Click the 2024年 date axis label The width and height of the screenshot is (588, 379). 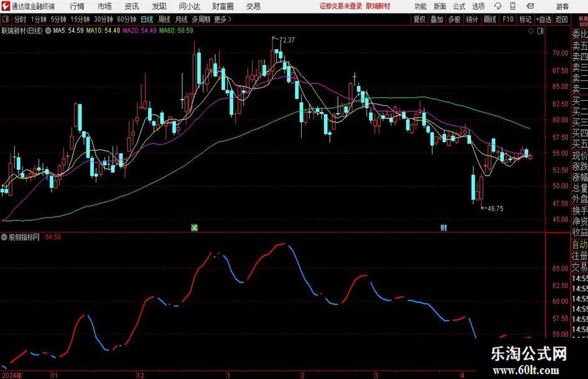12,375
